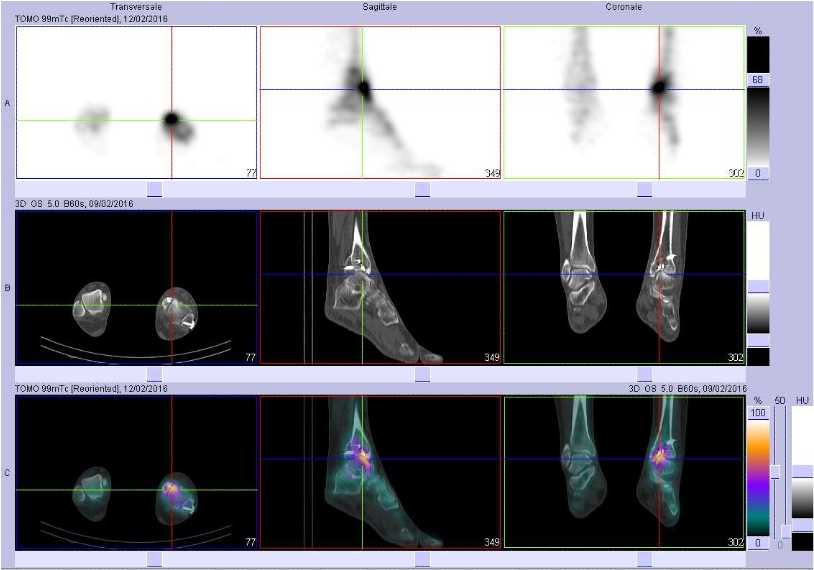The image size is (814, 570).
Task: Click the lower HU window handle in row B
Action: [758, 341]
